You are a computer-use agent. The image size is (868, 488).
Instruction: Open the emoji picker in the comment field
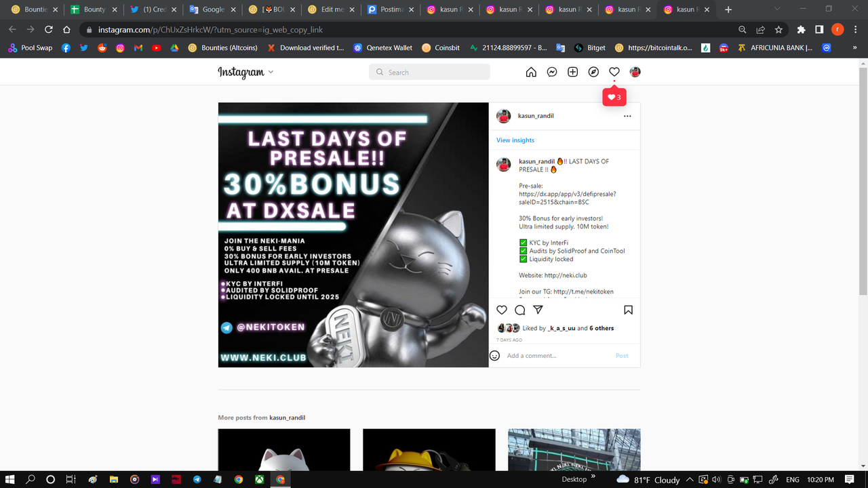[x=495, y=355]
